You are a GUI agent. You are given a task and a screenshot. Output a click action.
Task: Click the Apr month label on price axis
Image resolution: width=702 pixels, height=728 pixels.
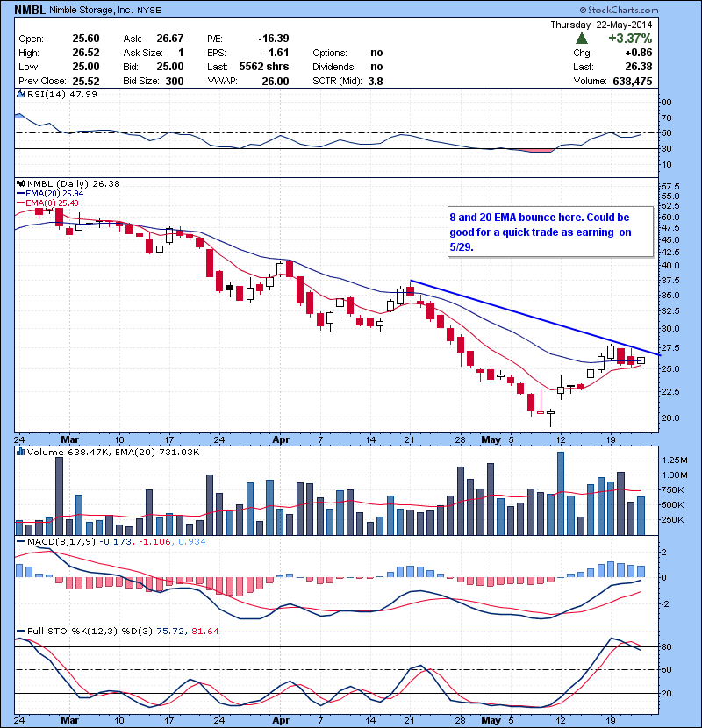[281, 439]
